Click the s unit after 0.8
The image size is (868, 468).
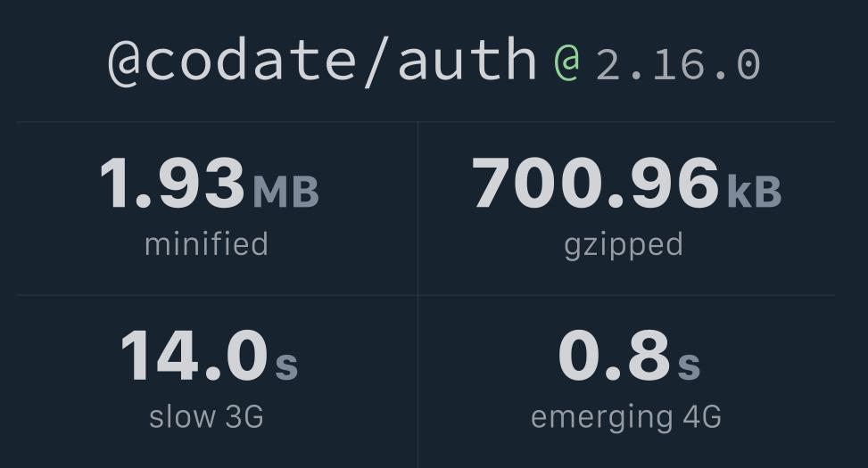pyautogui.click(x=690, y=365)
